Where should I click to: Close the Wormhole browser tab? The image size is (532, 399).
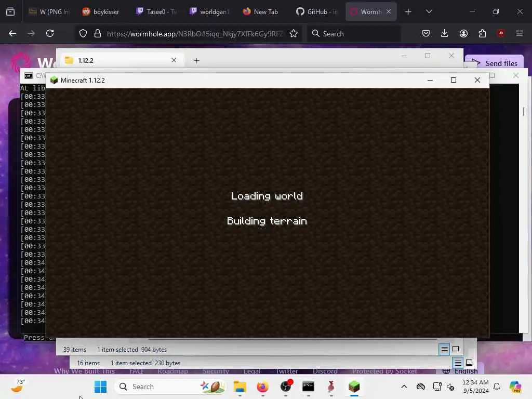coord(389,11)
